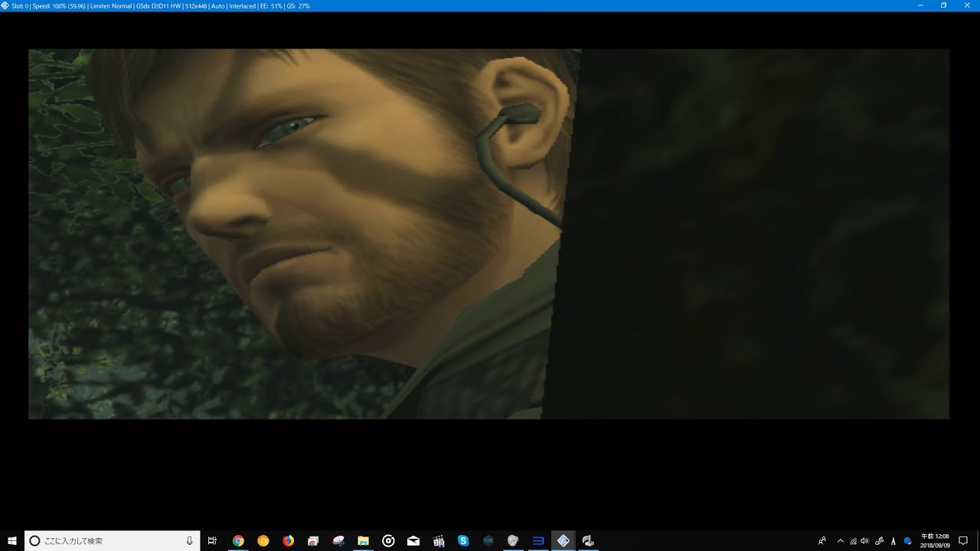Open the Nox taskbar icon

tap(488, 541)
